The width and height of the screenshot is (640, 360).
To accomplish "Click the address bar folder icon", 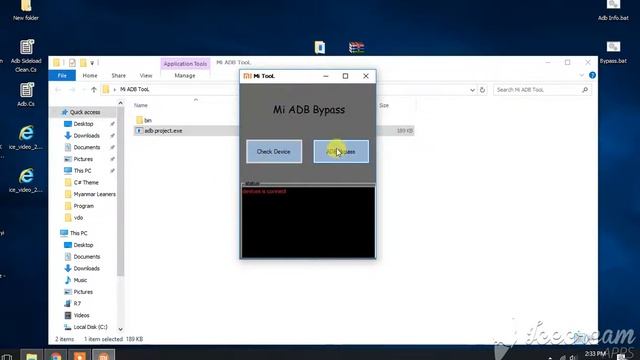I will (106, 89).
